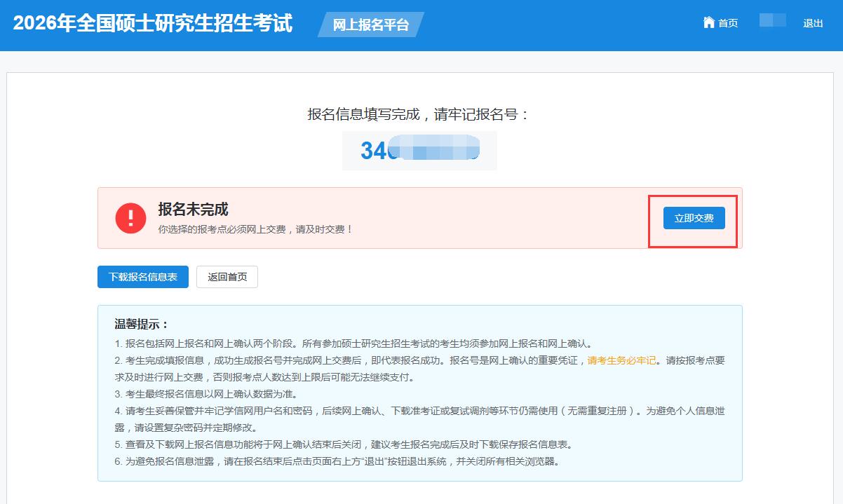Click the orange 请考生务必牢记 text

(x=621, y=360)
